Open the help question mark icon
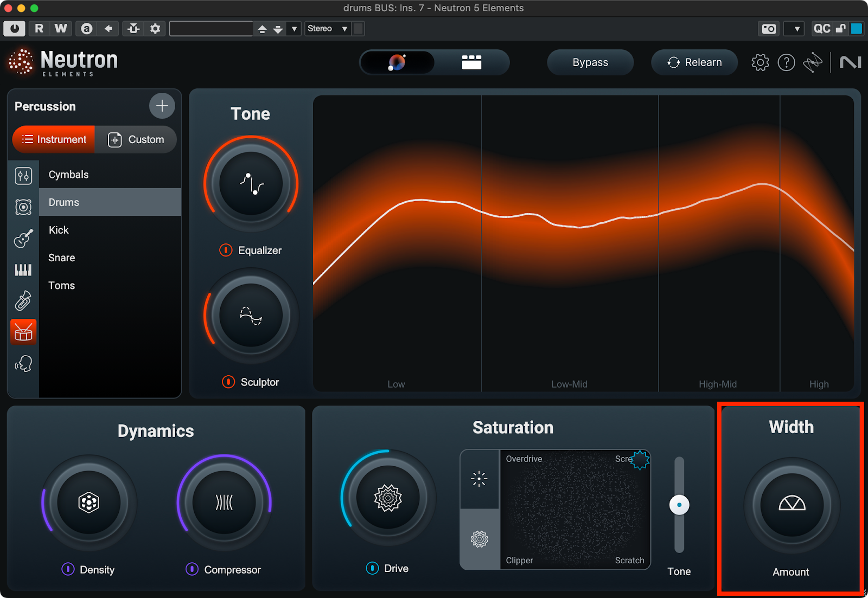The width and height of the screenshot is (868, 598). [786, 62]
